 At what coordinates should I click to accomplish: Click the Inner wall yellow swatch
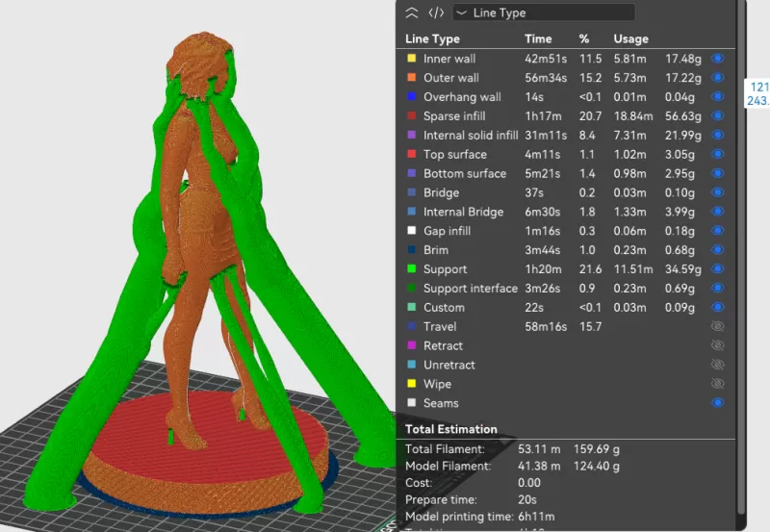pyautogui.click(x=411, y=59)
